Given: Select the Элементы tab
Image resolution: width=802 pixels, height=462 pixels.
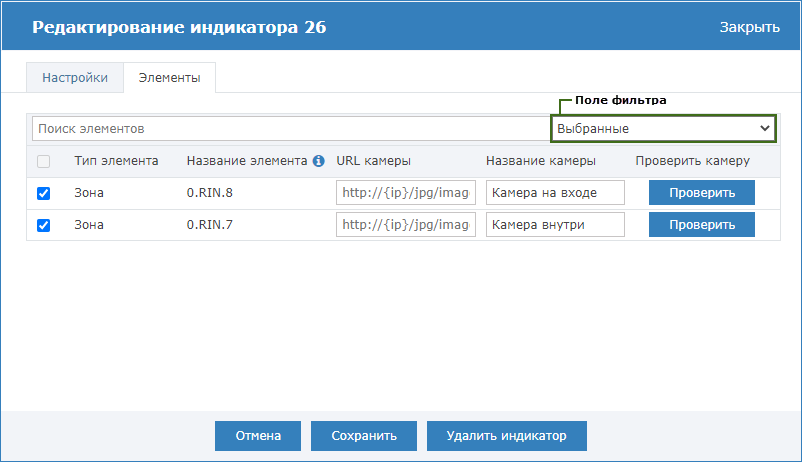Looking at the screenshot, I should click(x=169, y=77).
